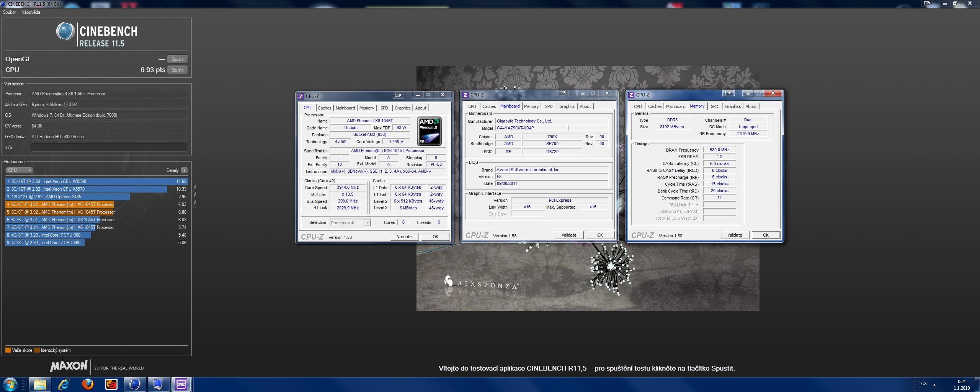Select ranking row Intel Xeon CPU X5570
Image resolution: width=980 pixels, height=392 pixels.
click(x=96, y=189)
